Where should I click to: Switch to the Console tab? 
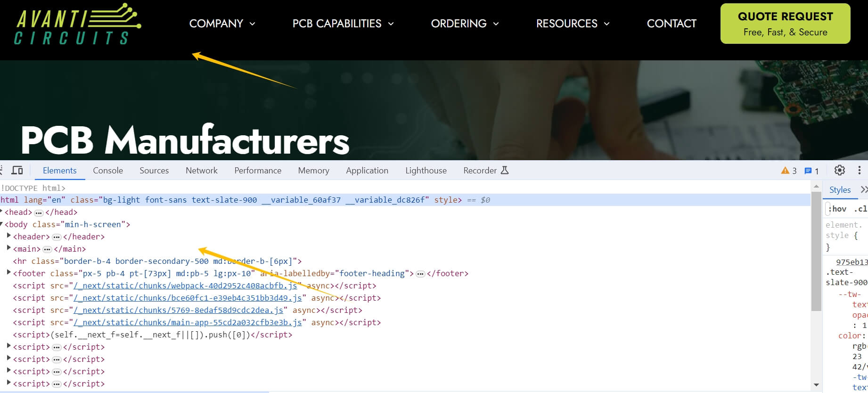(x=108, y=171)
